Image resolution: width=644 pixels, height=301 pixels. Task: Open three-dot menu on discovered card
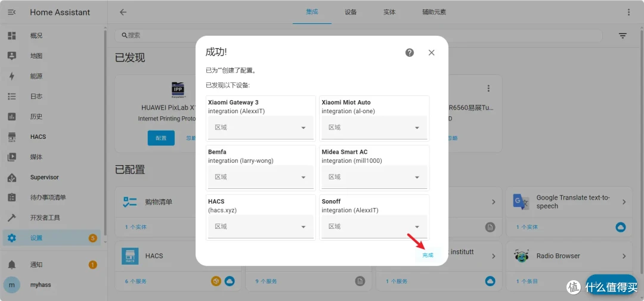pos(488,88)
